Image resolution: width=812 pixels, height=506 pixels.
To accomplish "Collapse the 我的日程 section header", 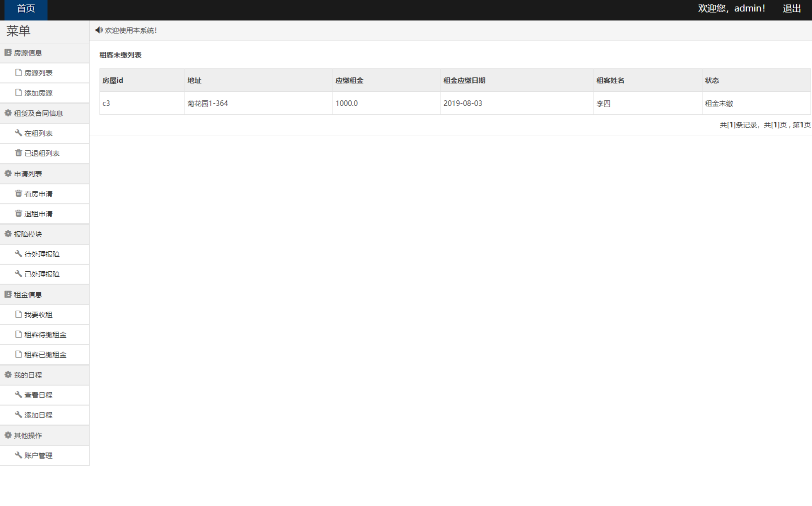I will pyautogui.click(x=44, y=375).
